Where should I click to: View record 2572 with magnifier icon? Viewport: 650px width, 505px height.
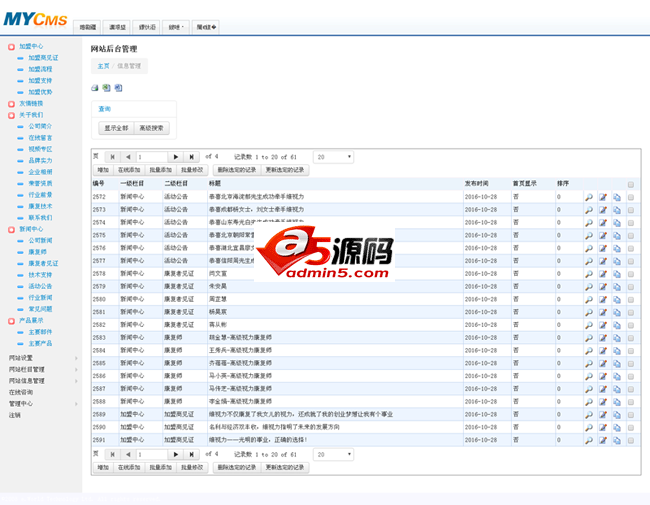coord(589,197)
